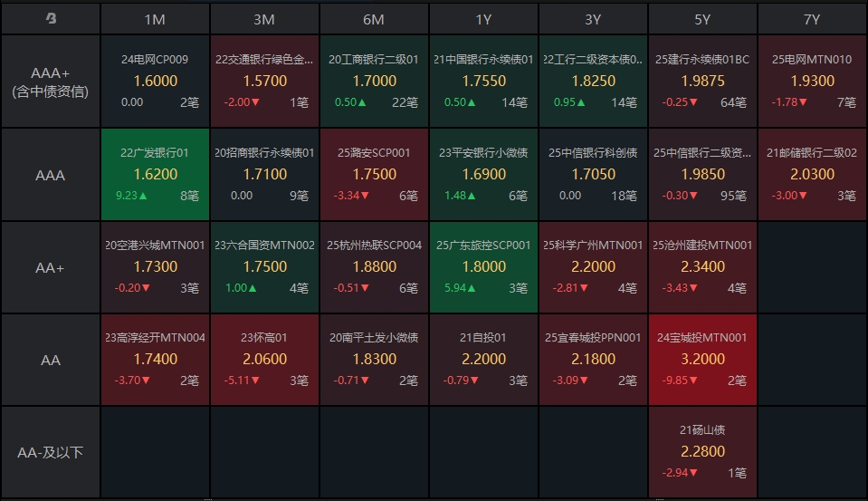Open the 23平安银行小微债 bond cell

coord(484,175)
